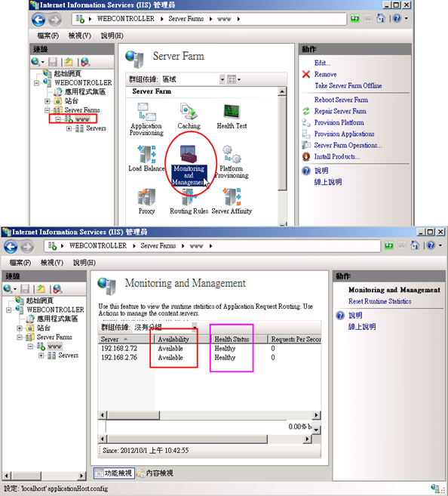Select 起始網頁 in upper connections tree
448x496 pixels.
(68, 74)
